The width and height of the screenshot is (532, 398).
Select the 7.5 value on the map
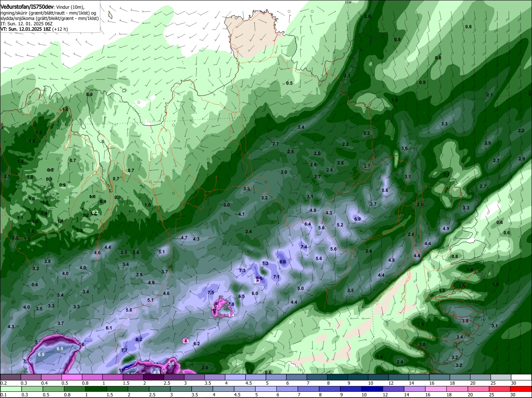[211, 292]
